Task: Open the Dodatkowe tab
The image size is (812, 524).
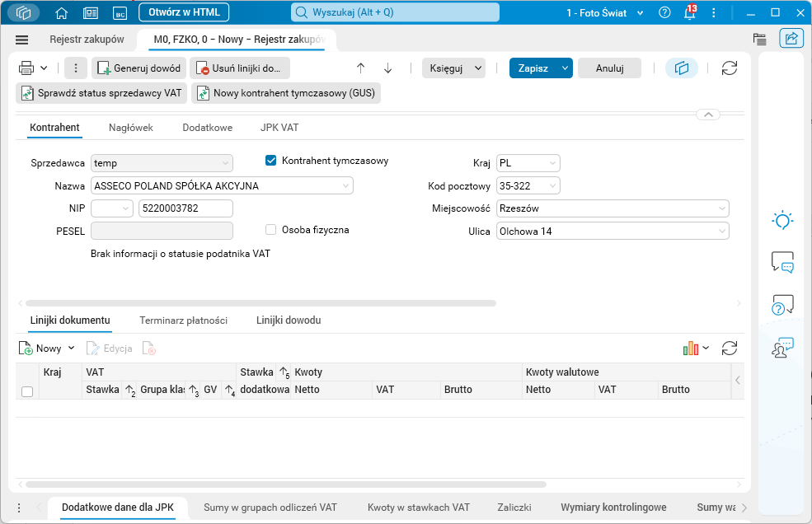Action: click(x=207, y=128)
